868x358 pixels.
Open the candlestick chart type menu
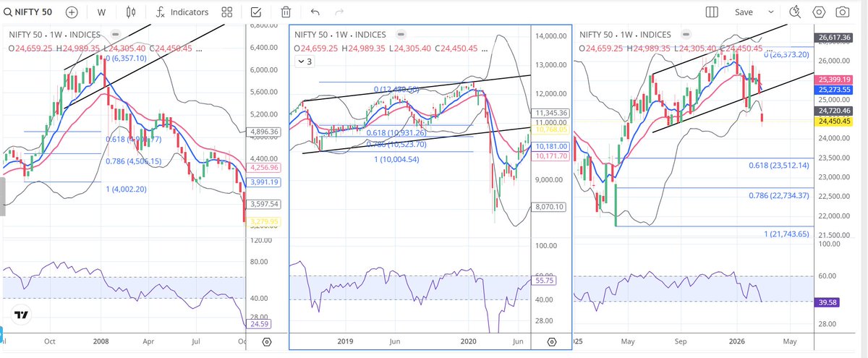tap(131, 12)
